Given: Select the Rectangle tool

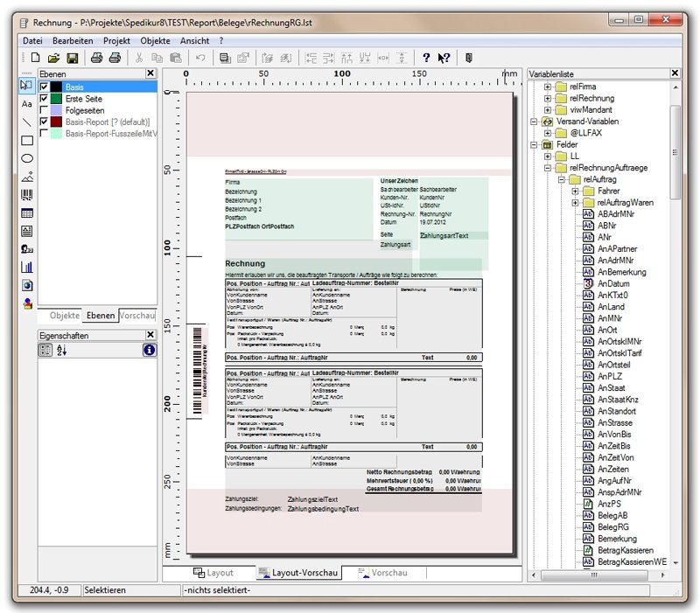Looking at the screenshot, I should [27, 140].
